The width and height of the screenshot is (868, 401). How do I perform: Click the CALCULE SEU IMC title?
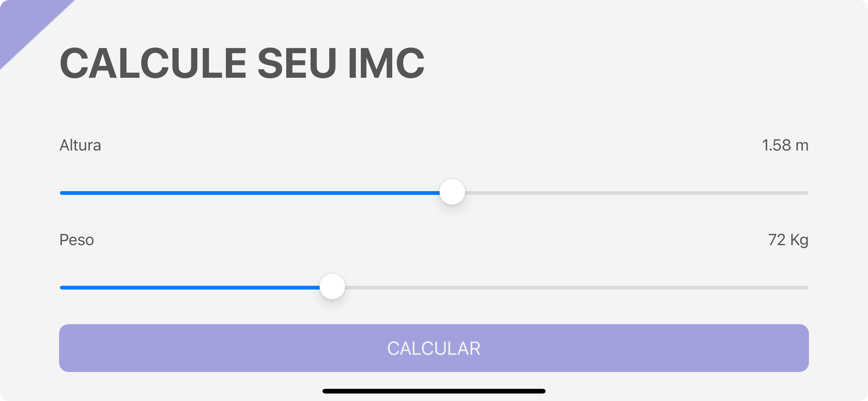tap(241, 62)
